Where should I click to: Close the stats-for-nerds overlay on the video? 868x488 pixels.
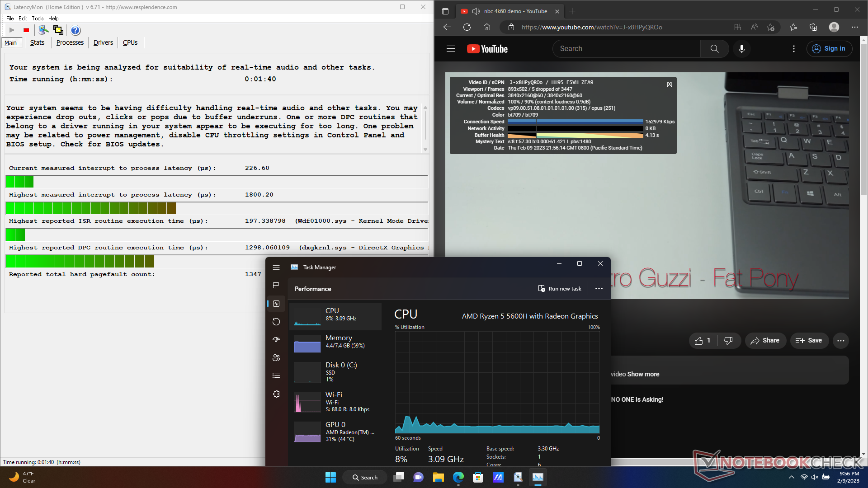click(670, 84)
